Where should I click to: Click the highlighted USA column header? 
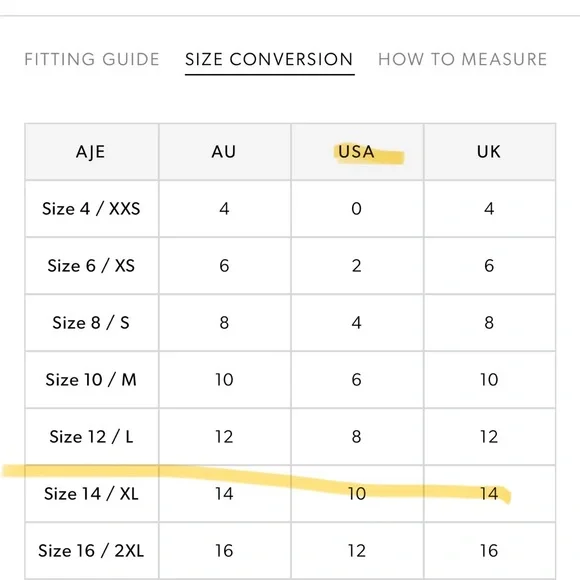pyautogui.click(x=356, y=152)
